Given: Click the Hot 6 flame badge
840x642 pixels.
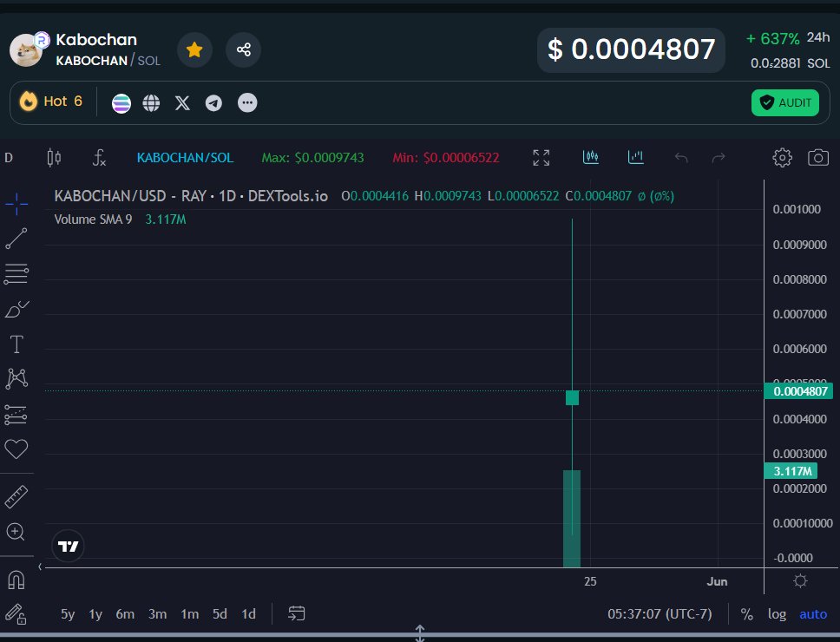Looking at the screenshot, I should point(51,102).
